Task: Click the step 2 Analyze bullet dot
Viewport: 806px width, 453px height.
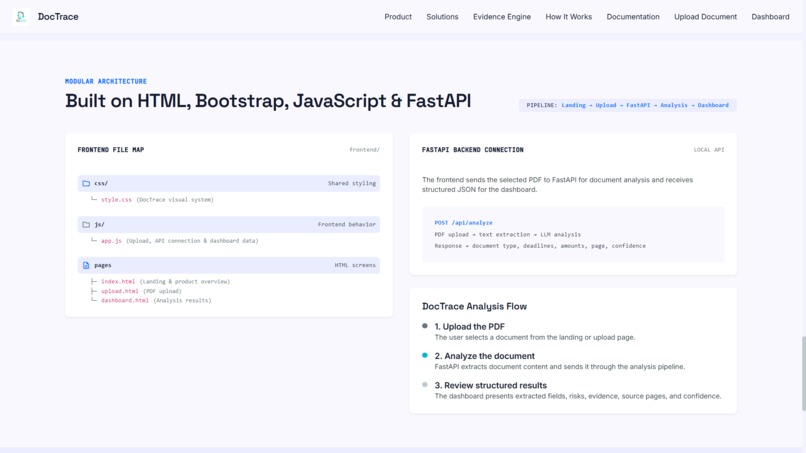Action: (425, 355)
